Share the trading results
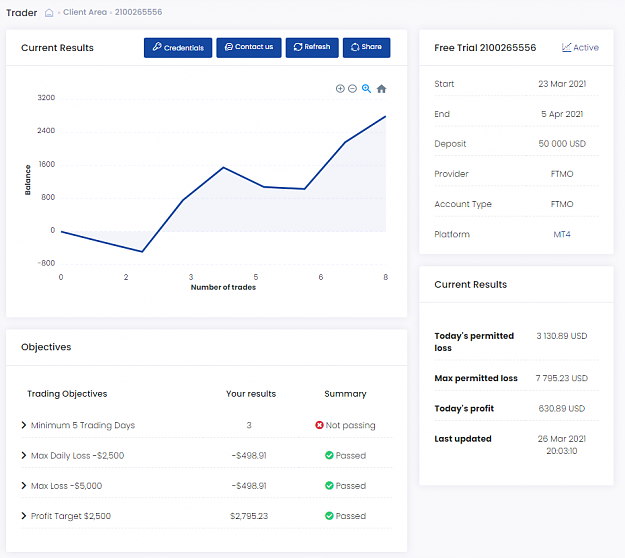This screenshot has width=625, height=558. point(366,48)
